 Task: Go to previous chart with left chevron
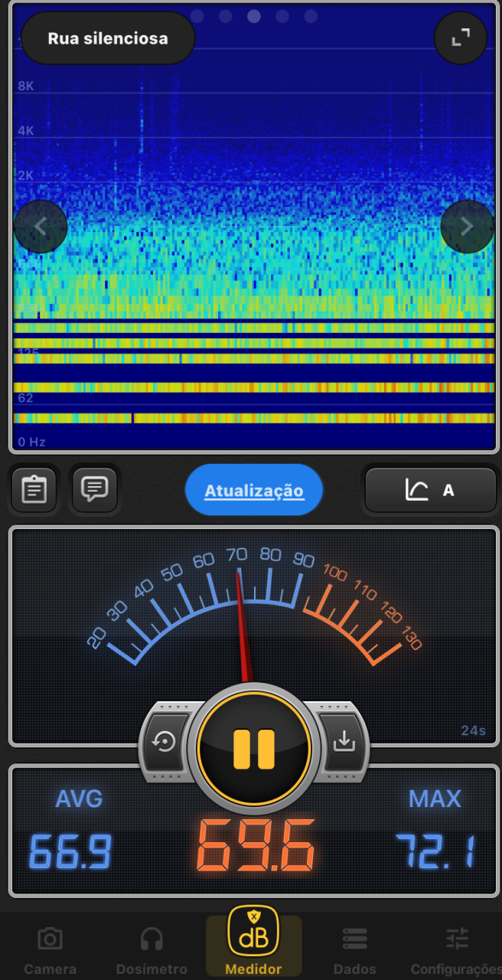click(41, 227)
